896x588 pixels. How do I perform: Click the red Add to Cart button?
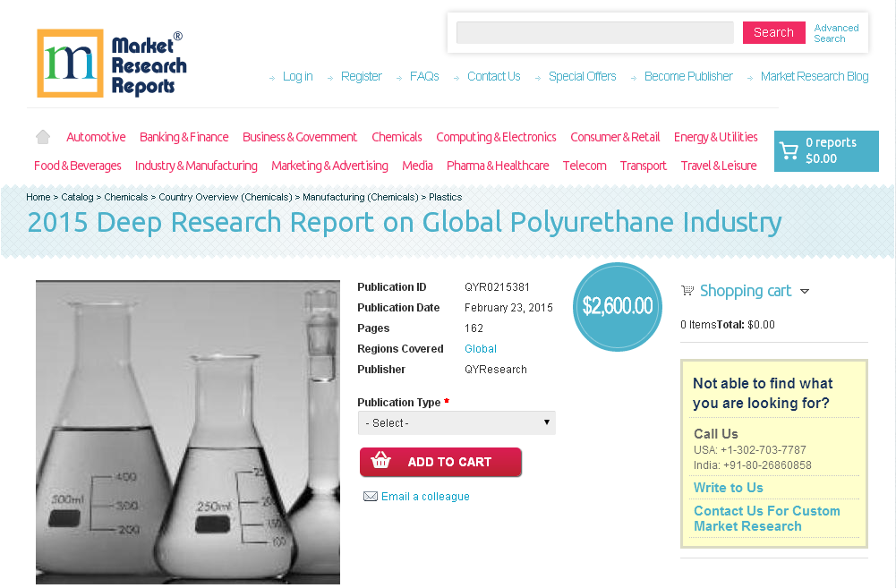[440, 461]
